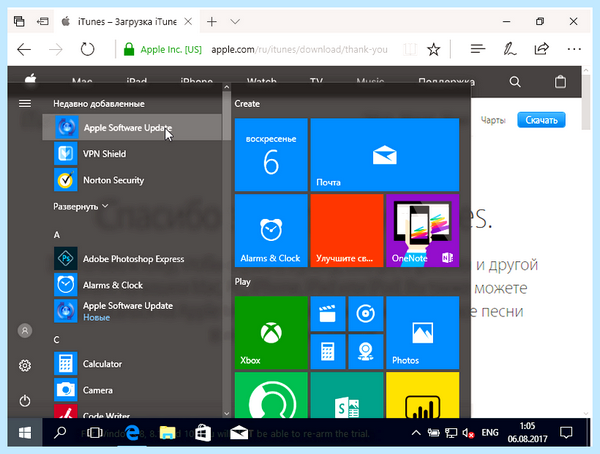Screen dimensions: 600x454
Task: Open taskbar search magnifier
Action: (x=60, y=433)
